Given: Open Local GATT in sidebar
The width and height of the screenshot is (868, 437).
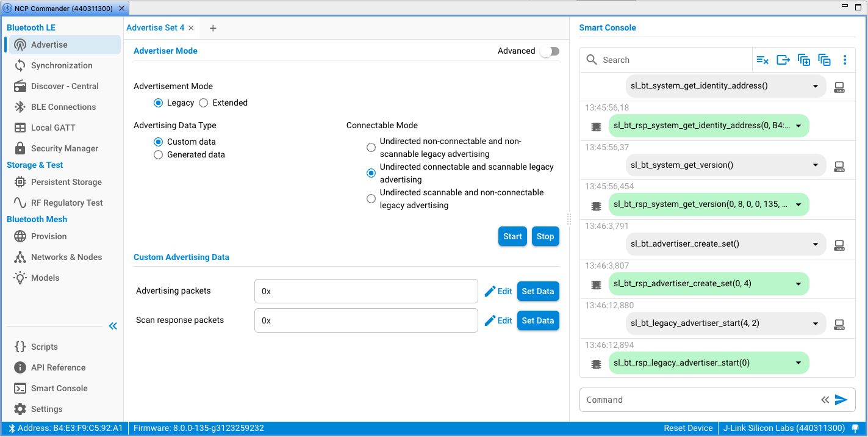Looking at the screenshot, I should (53, 128).
